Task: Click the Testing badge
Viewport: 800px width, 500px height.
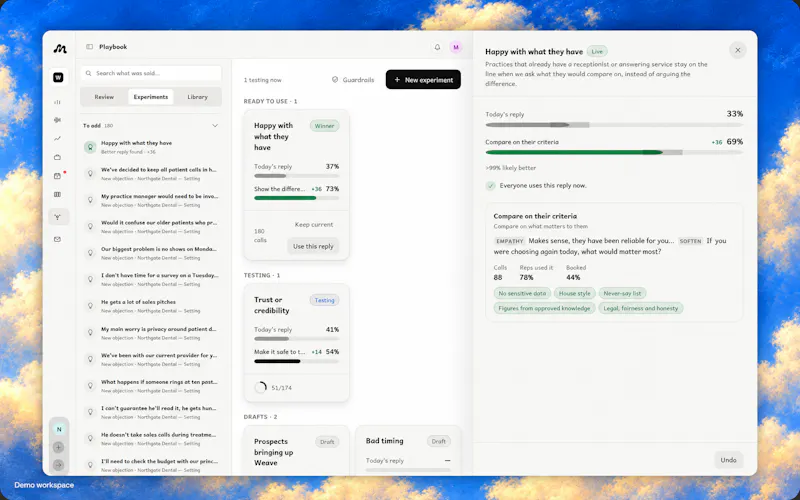Action: click(x=324, y=300)
